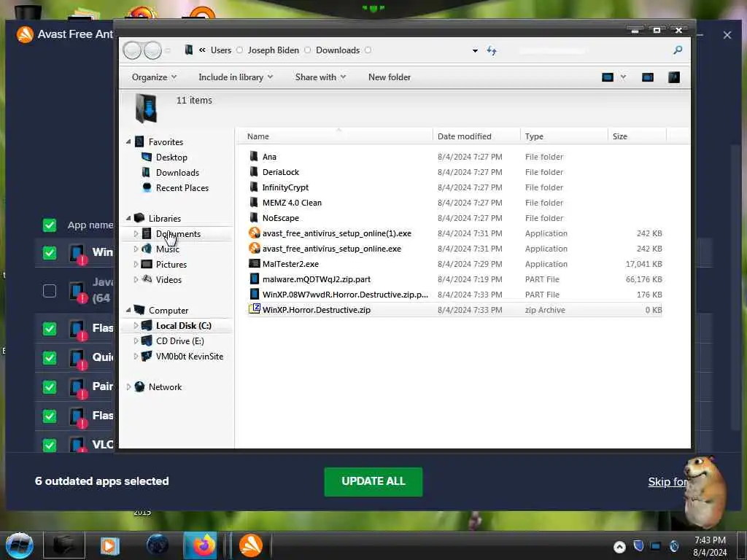Screen dimensions: 747x560
Task: Click the Recent Places icon in sidebar
Action: pos(147,187)
